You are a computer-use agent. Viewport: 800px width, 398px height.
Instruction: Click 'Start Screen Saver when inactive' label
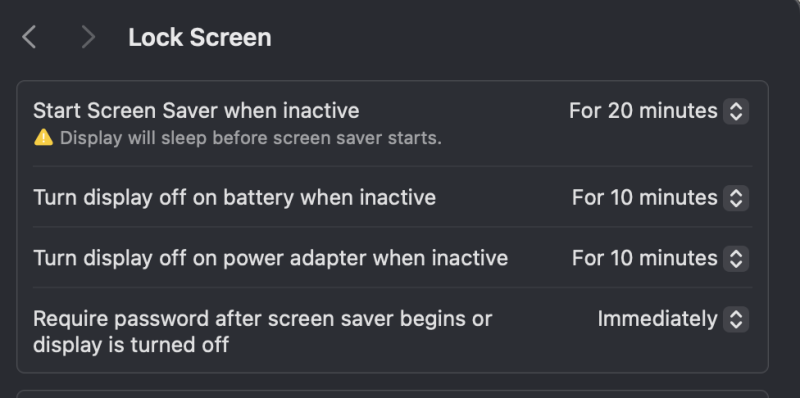196,111
